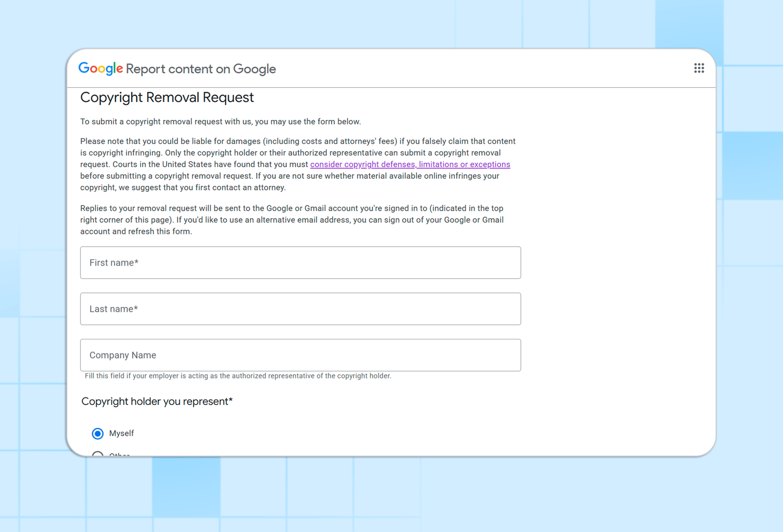Click the Copyright holder you represent label
The image size is (783, 532).
(157, 402)
